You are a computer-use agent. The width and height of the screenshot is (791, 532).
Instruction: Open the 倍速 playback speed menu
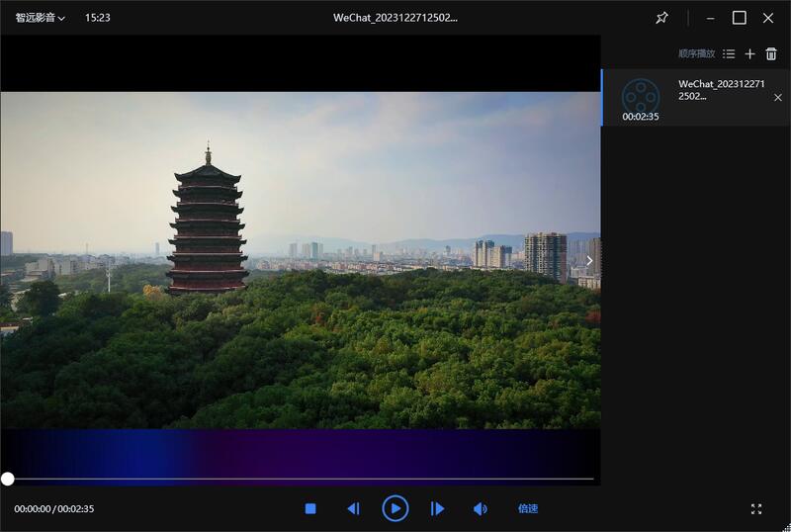point(528,509)
